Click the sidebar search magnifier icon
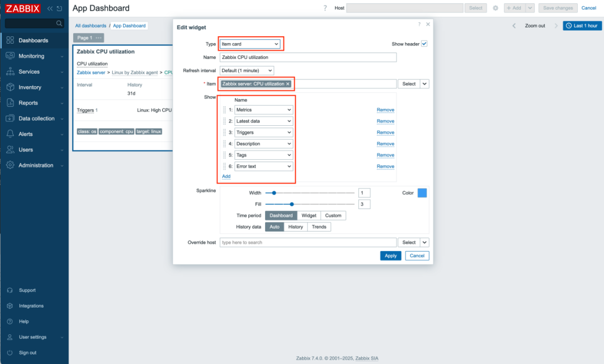This screenshot has width=604, height=364. pyautogui.click(x=59, y=23)
